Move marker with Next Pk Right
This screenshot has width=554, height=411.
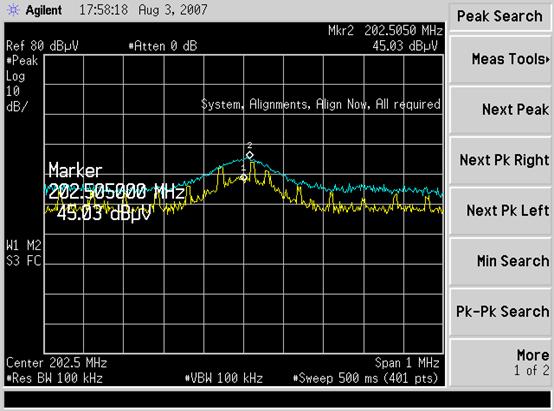[501, 160]
